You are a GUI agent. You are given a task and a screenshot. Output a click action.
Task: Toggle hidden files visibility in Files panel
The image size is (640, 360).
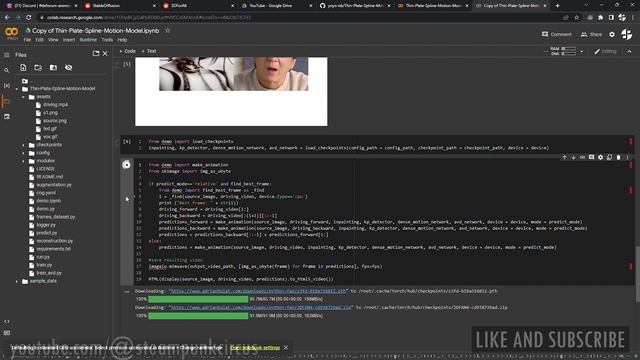coord(69,68)
